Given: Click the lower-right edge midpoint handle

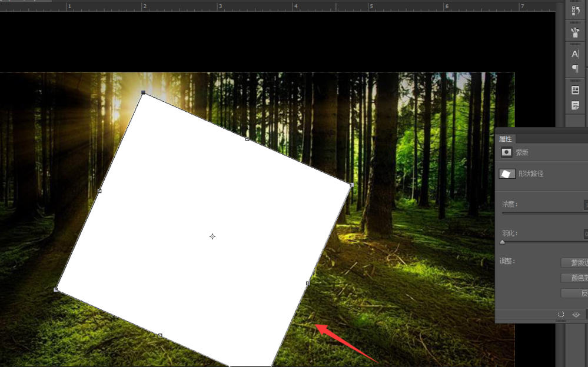Looking at the screenshot, I should point(308,283).
